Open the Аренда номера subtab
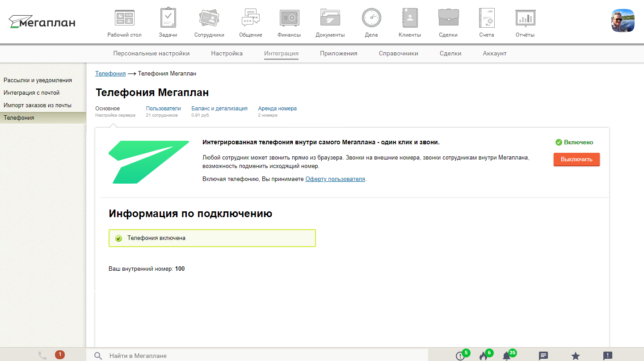 tap(278, 108)
